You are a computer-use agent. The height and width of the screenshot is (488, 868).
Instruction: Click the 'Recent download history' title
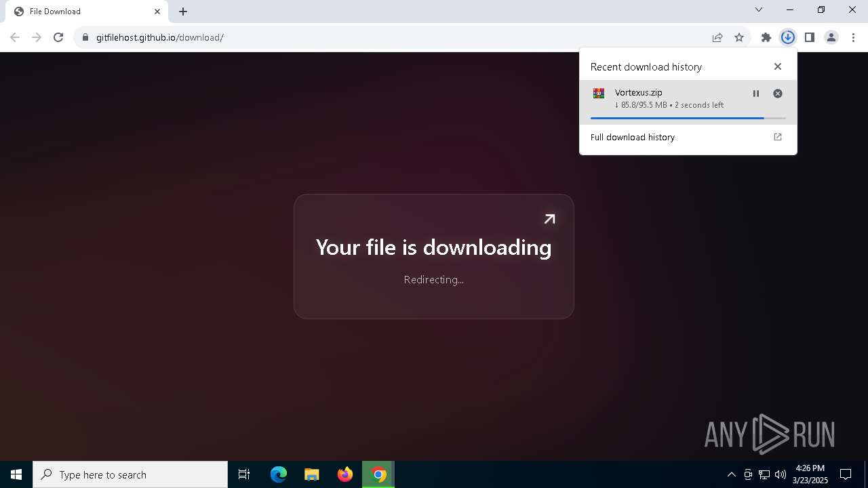point(646,66)
